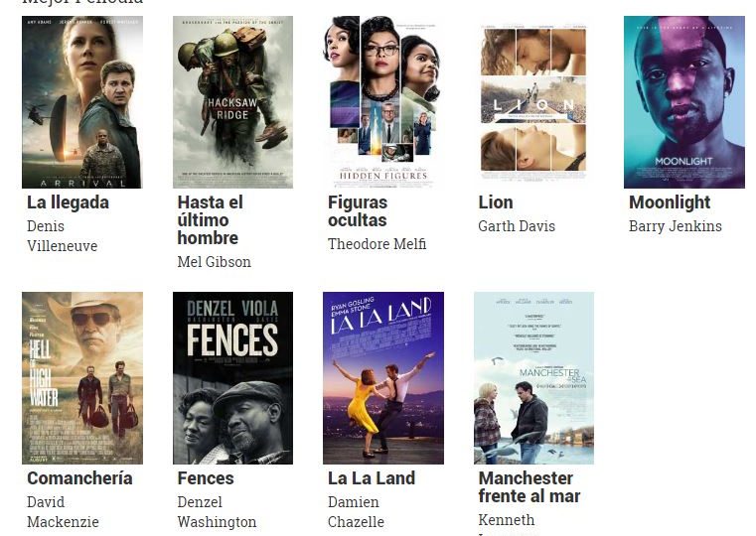Click the La llegada title
The image size is (756, 536).
(x=68, y=202)
